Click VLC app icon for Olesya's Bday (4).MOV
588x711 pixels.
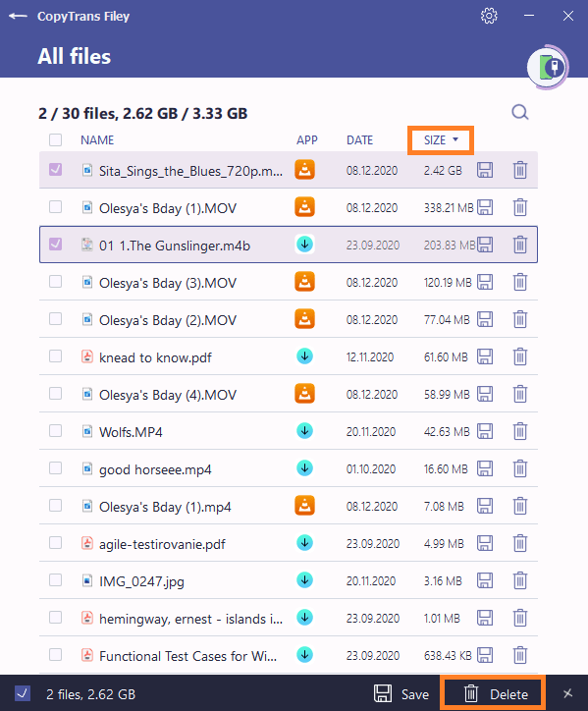[x=304, y=394]
